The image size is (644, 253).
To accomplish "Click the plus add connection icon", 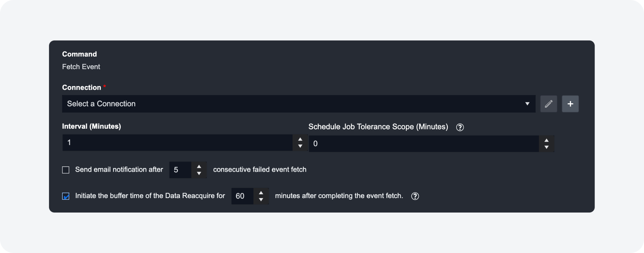I will [570, 104].
